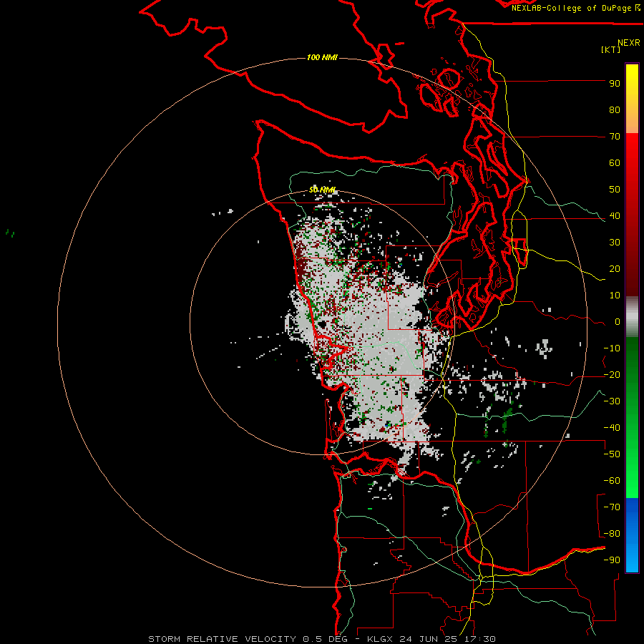Click the gray zero segment of the color bar
The image size is (644, 644).
632,317
